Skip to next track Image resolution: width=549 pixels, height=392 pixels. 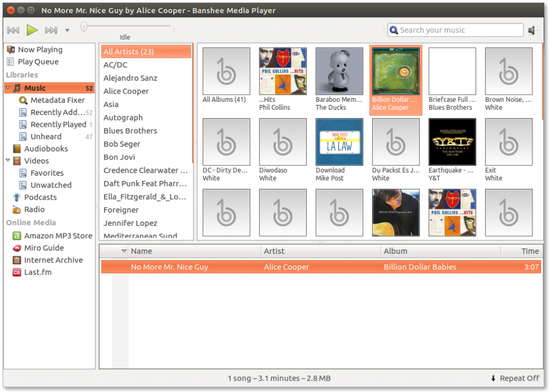click(x=51, y=30)
